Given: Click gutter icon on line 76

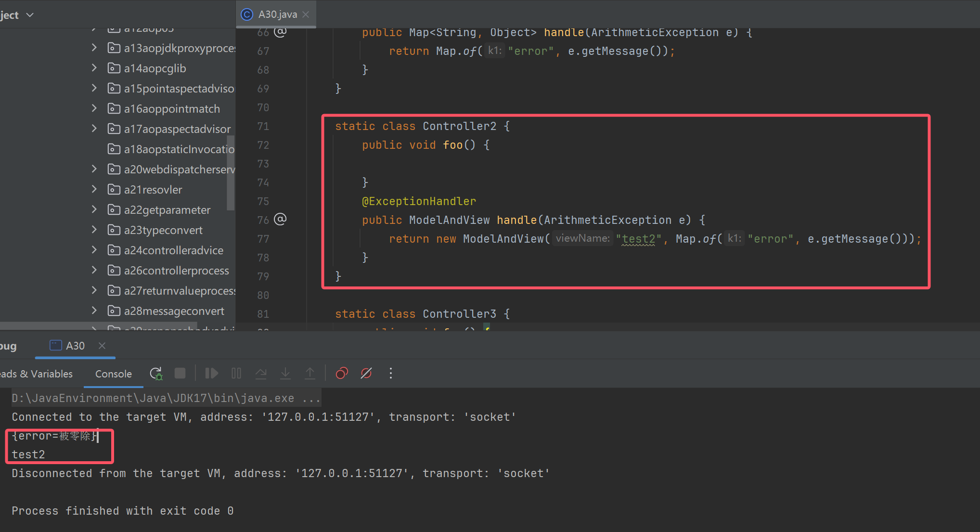Looking at the screenshot, I should 280,220.
